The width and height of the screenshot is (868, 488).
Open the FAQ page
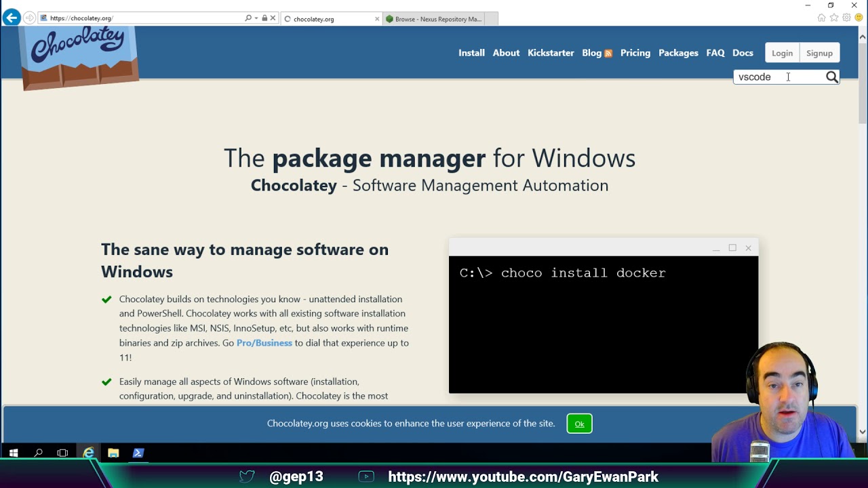(715, 53)
